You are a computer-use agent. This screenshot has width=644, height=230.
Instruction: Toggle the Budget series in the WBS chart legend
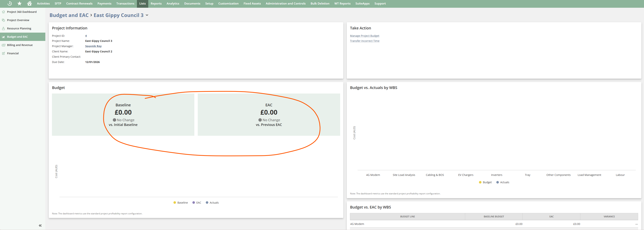485,182
